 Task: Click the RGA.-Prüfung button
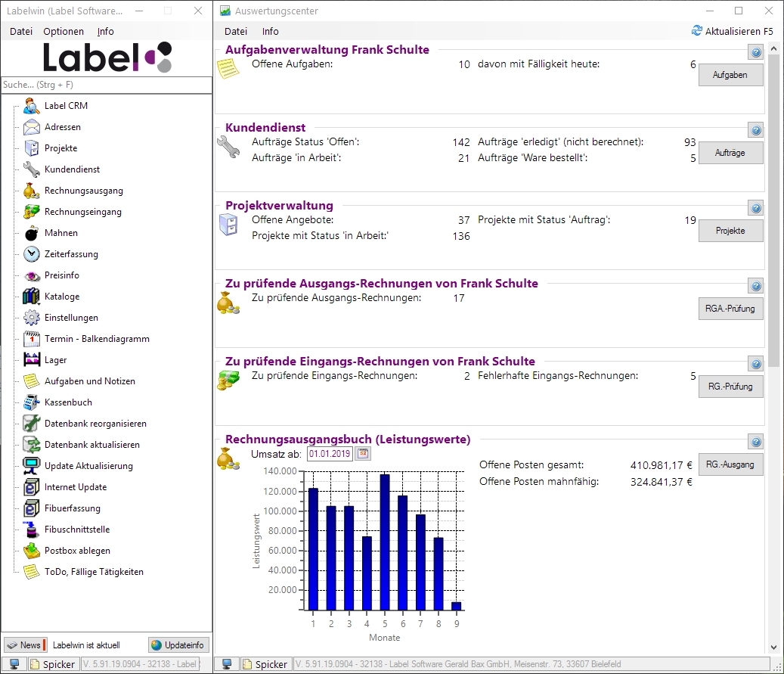click(730, 309)
